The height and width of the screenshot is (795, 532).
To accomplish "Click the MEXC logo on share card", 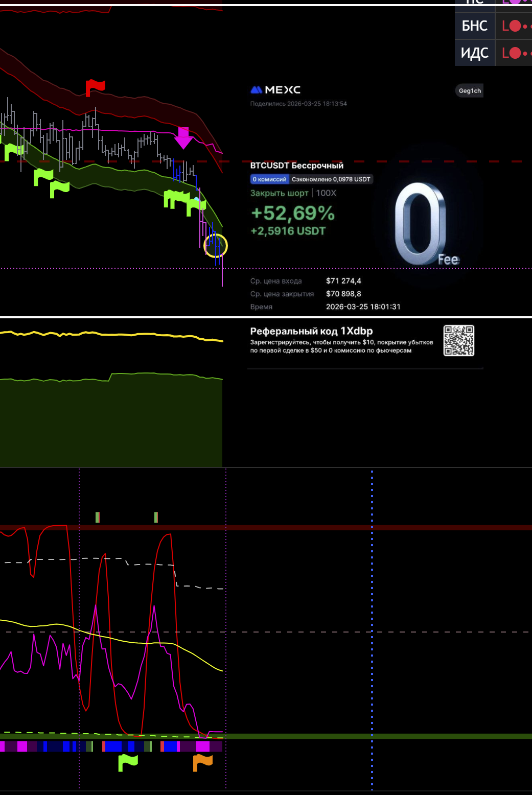I will coord(275,90).
